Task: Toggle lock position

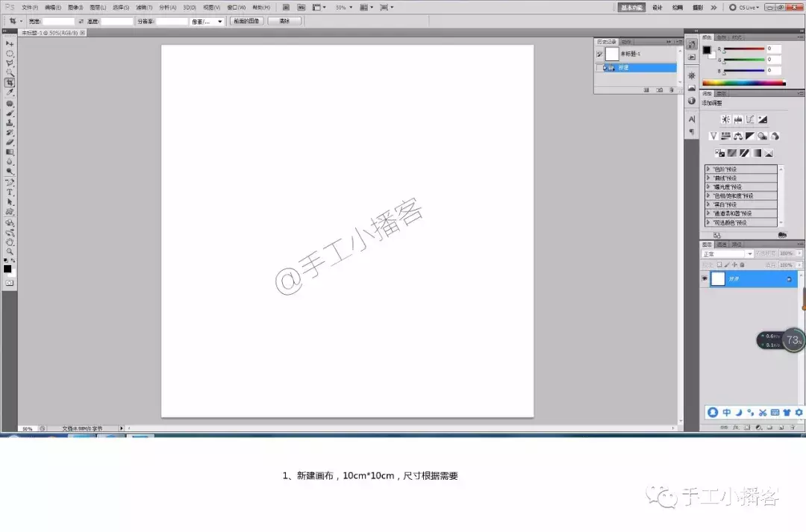Action: pyautogui.click(x=734, y=265)
